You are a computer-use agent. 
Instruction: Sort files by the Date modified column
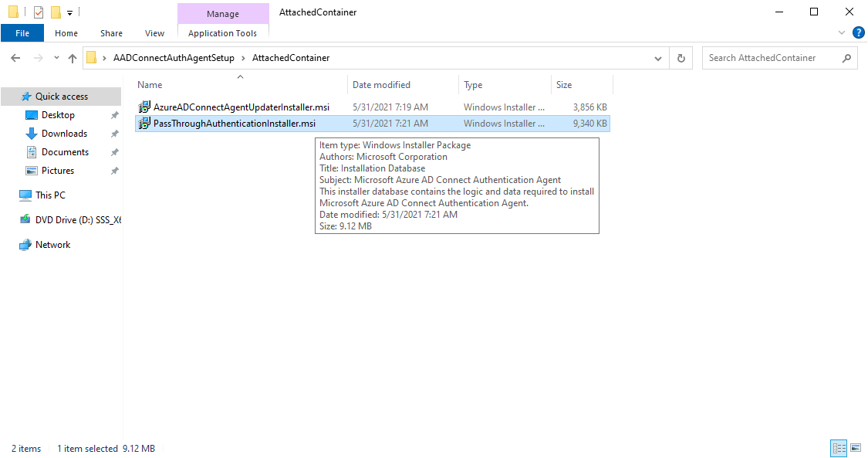381,85
